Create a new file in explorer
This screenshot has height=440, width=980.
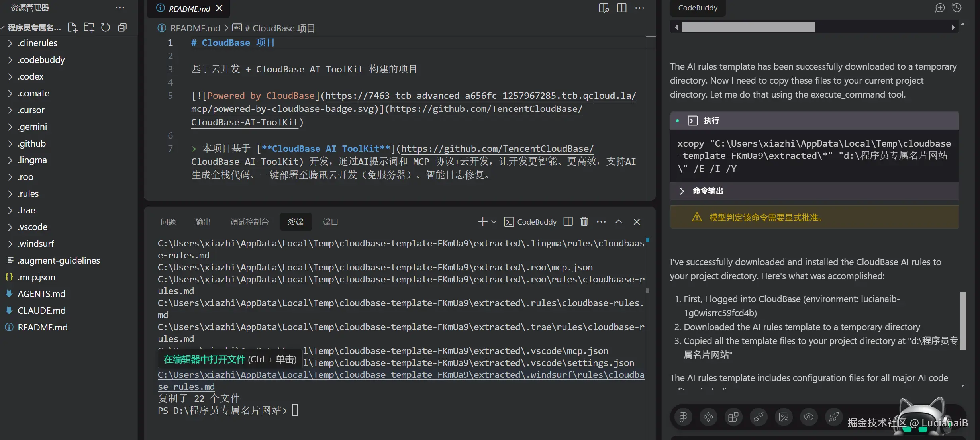point(72,27)
